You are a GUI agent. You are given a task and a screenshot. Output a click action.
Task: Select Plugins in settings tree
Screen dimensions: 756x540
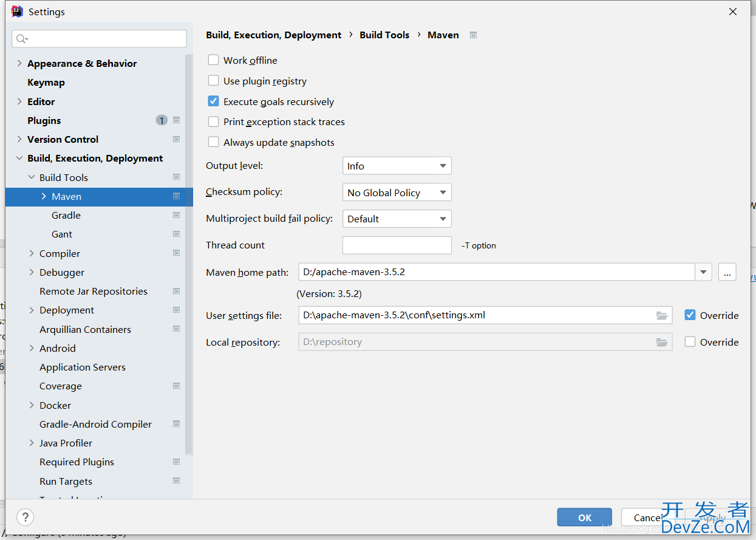click(44, 120)
